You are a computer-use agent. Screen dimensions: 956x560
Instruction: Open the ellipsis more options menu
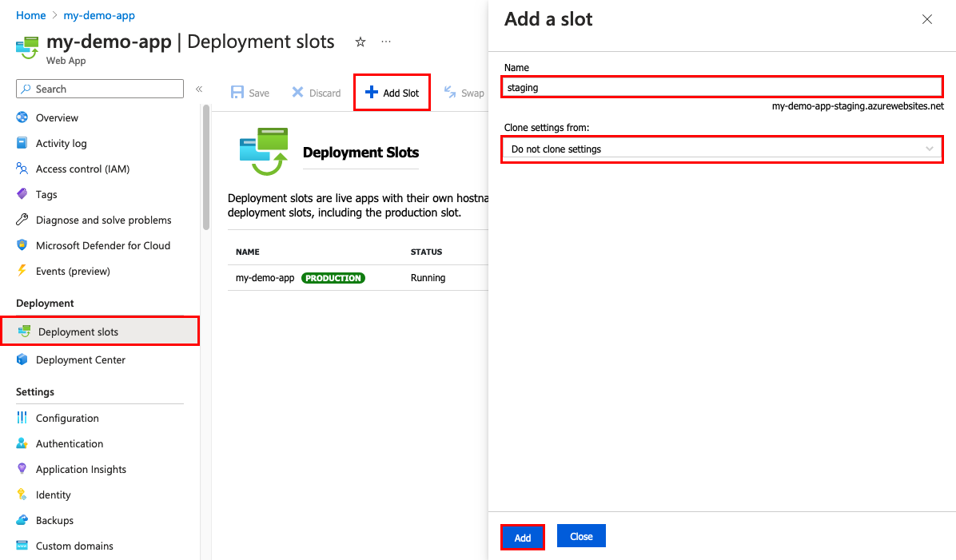point(386,42)
